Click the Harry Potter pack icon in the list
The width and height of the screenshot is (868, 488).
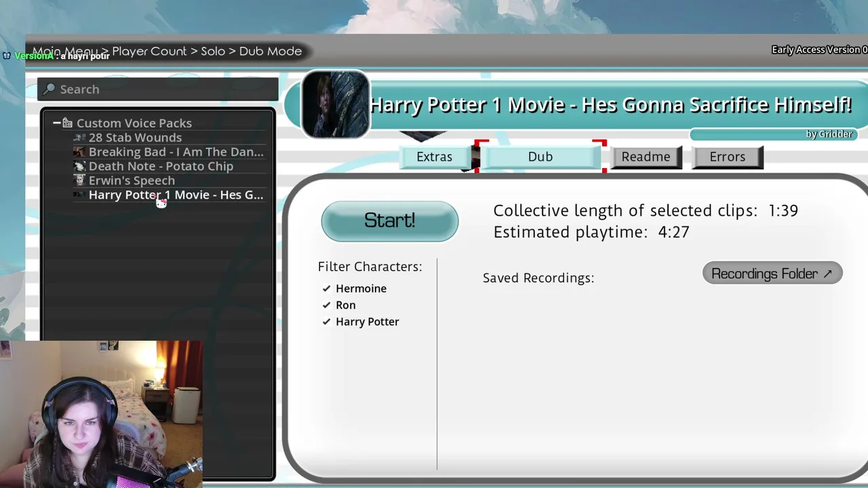click(x=79, y=195)
